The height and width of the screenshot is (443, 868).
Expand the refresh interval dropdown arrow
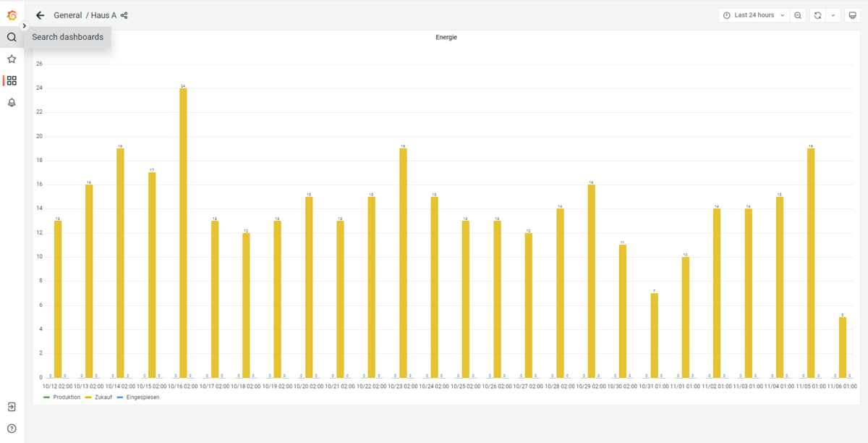point(833,15)
